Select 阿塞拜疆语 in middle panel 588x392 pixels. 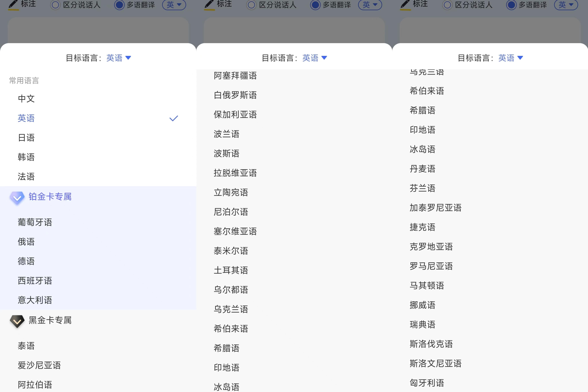pyautogui.click(x=235, y=76)
